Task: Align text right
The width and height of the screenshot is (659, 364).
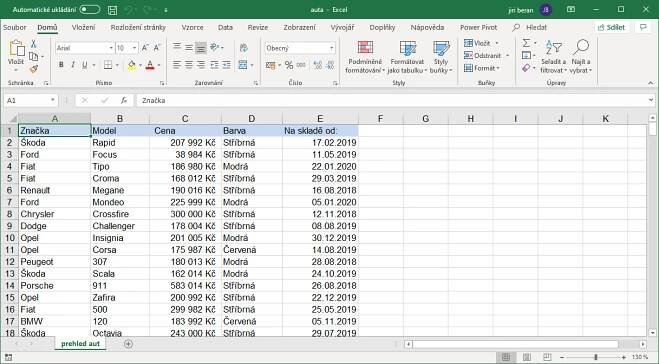Action: (x=201, y=65)
